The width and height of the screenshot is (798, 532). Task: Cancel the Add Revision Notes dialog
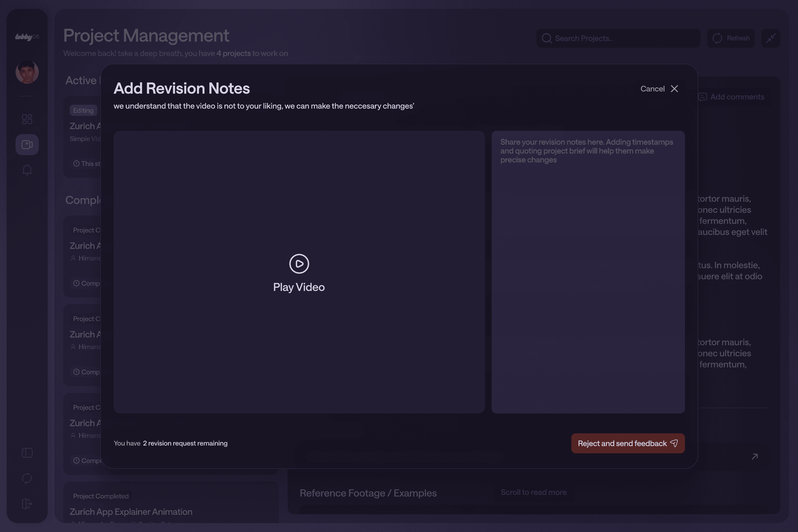(x=659, y=89)
